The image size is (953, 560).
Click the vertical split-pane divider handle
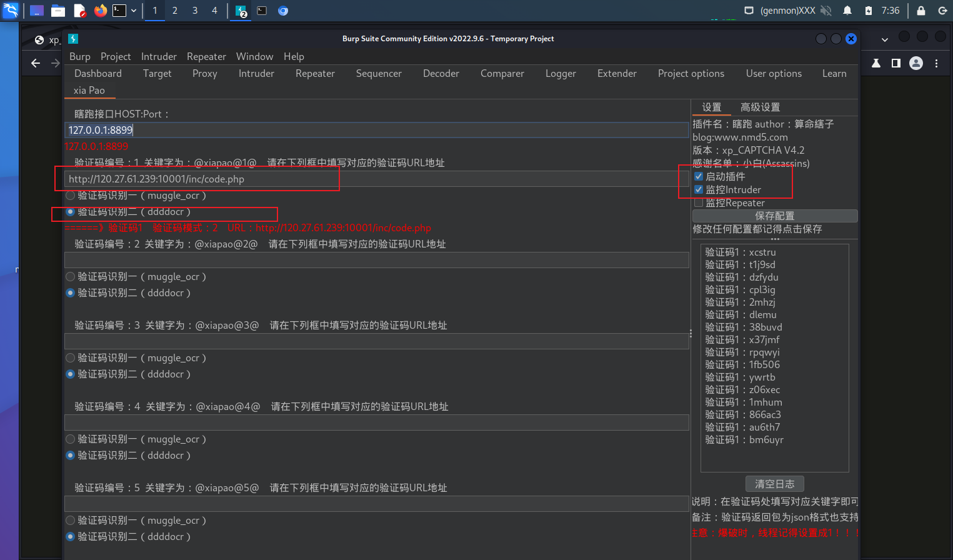click(691, 334)
